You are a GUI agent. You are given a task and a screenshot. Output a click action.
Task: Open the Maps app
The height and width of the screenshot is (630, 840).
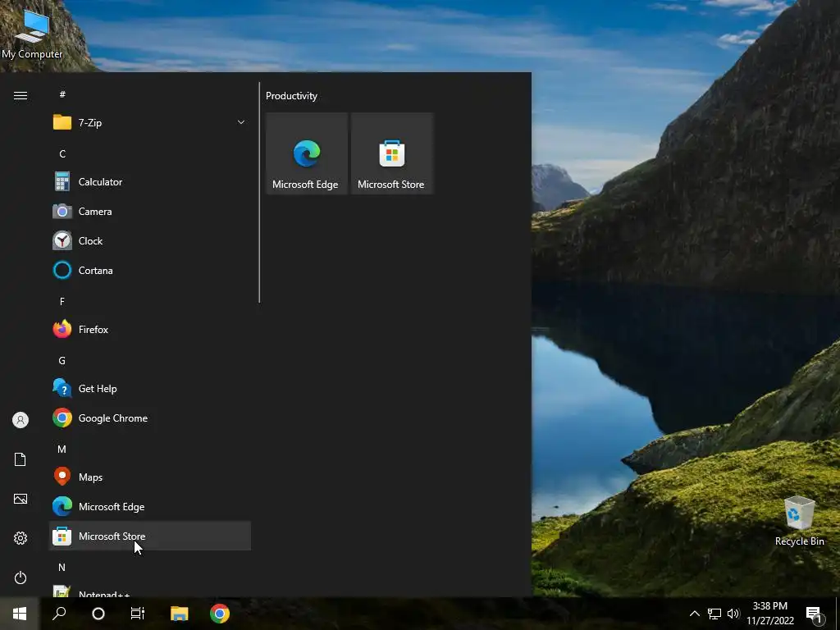tap(149, 477)
